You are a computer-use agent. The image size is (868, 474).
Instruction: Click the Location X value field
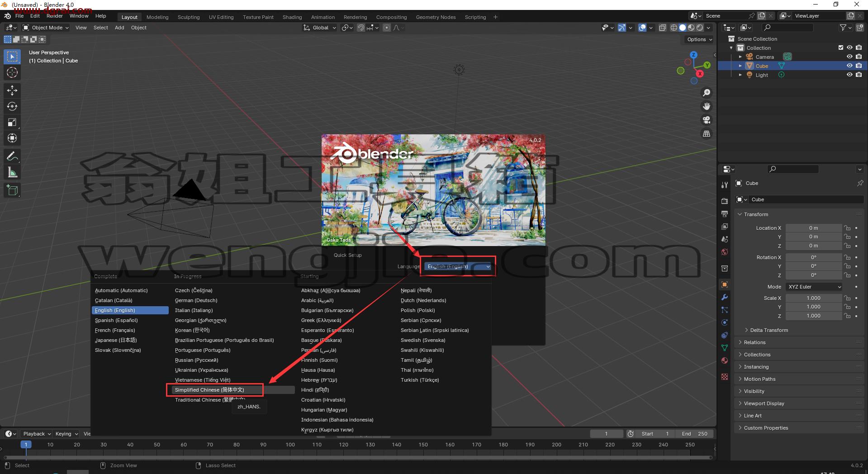(813, 228)
